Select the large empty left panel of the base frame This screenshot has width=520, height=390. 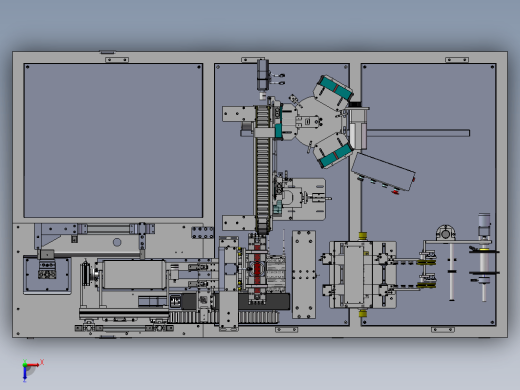point(113,140)
